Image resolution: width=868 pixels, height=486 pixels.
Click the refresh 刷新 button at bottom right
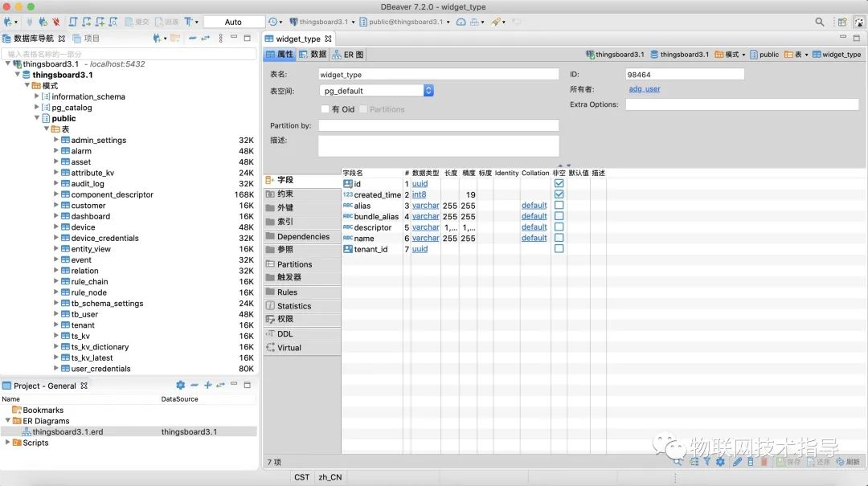point(848,462)
